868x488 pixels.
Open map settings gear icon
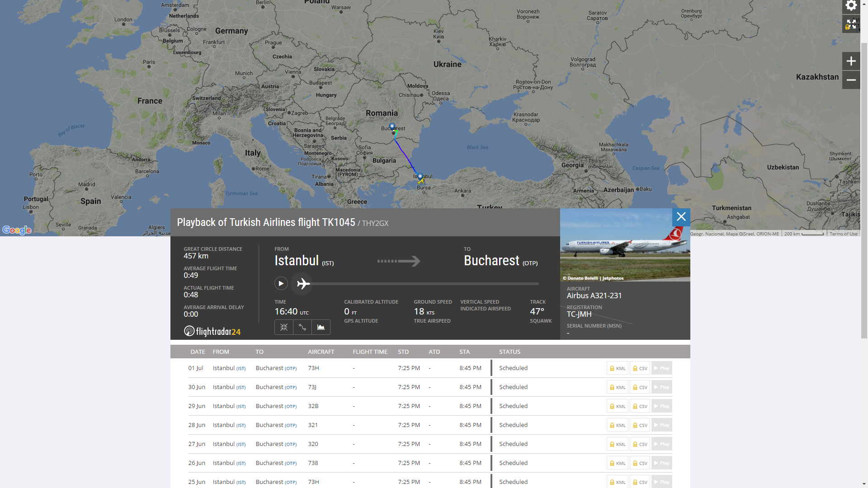851,6
